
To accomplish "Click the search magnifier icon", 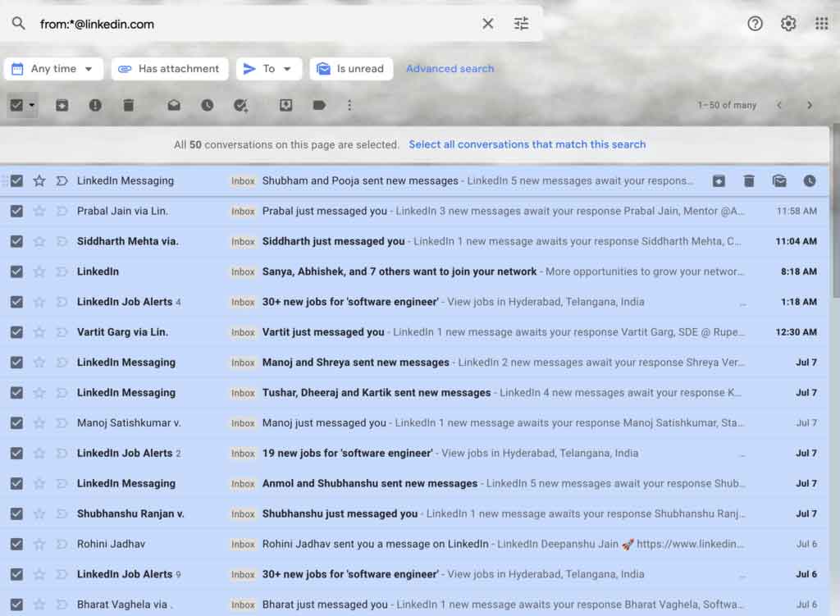I will (18, 24).
